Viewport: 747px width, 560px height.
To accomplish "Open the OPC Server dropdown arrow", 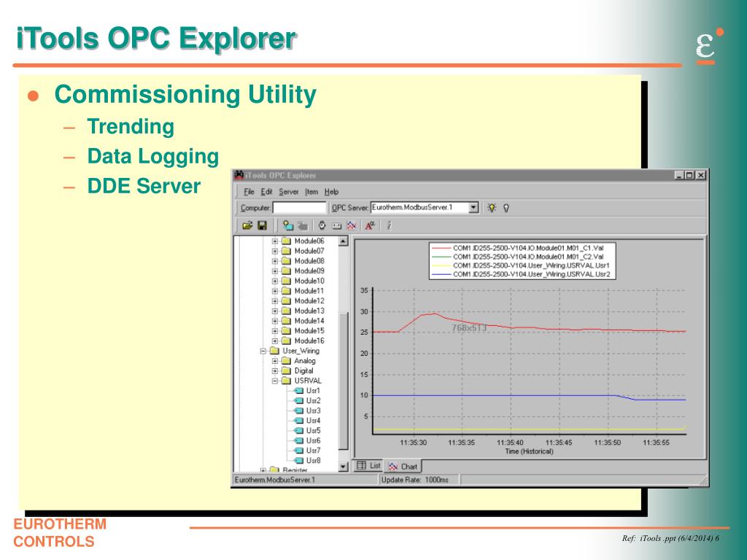I will 473,208.
